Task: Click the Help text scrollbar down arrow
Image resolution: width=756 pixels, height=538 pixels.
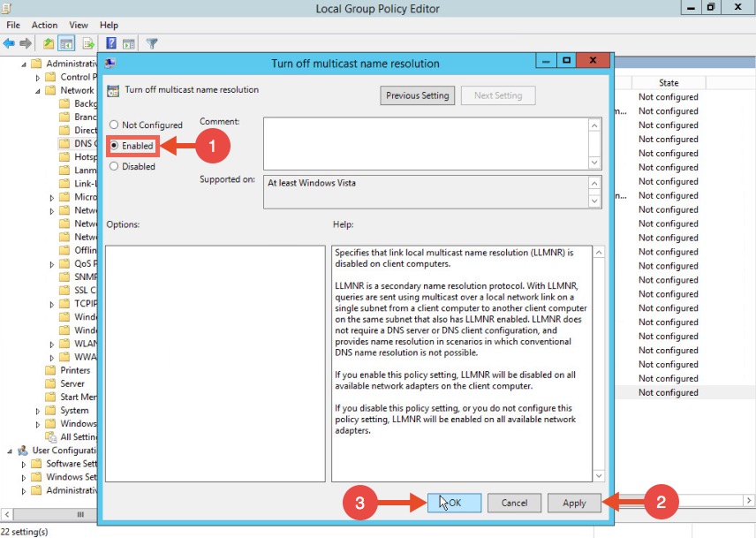Action: coord(598,476)
